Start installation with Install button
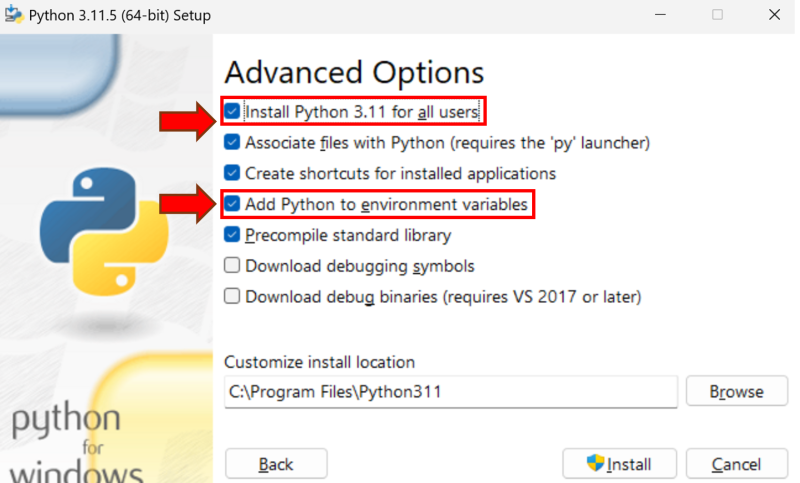This screenshot has width=800, height=483. click(620, 464)
